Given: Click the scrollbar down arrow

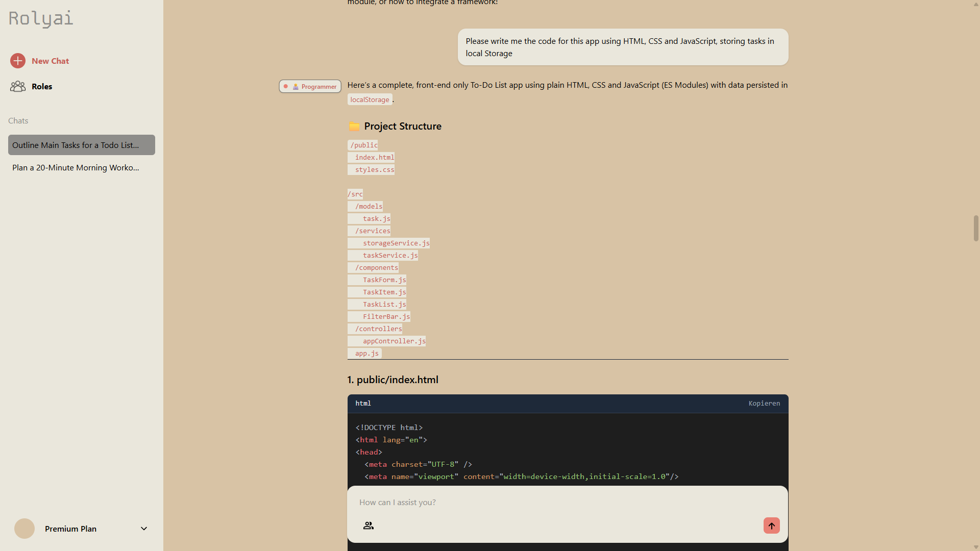Looking at the screenshot, I should (x=976, y=547).
